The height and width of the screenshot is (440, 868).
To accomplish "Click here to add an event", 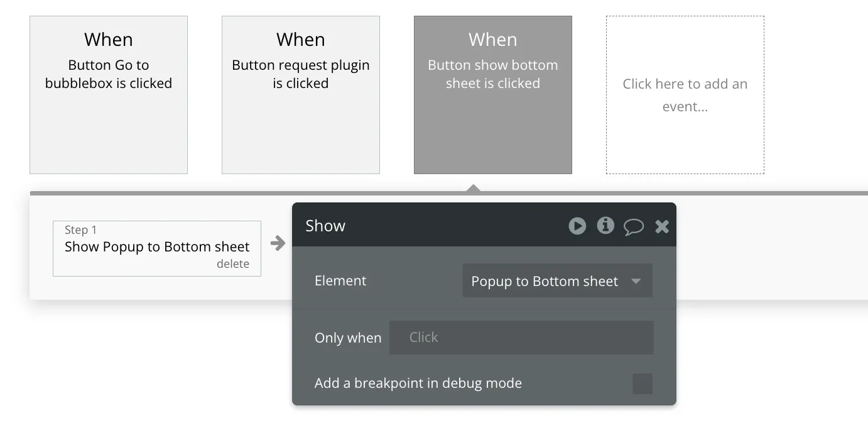I will point(685,95).
